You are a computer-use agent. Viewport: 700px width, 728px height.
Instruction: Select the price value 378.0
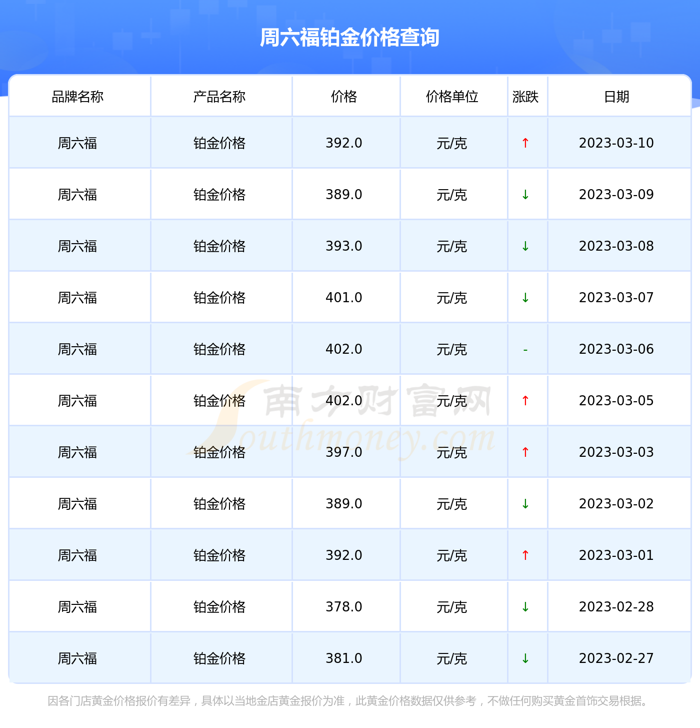click(x=344, y=607)
